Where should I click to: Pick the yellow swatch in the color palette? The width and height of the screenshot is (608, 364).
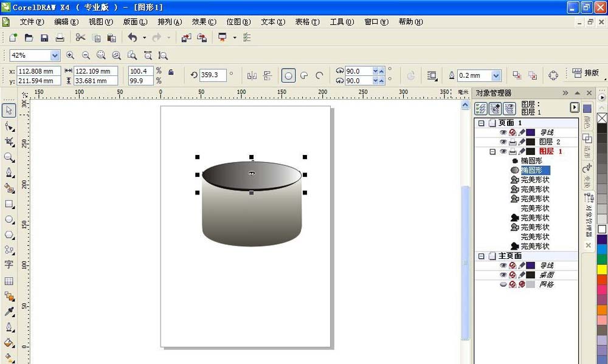pyautogui.click(x=602, y=269)
